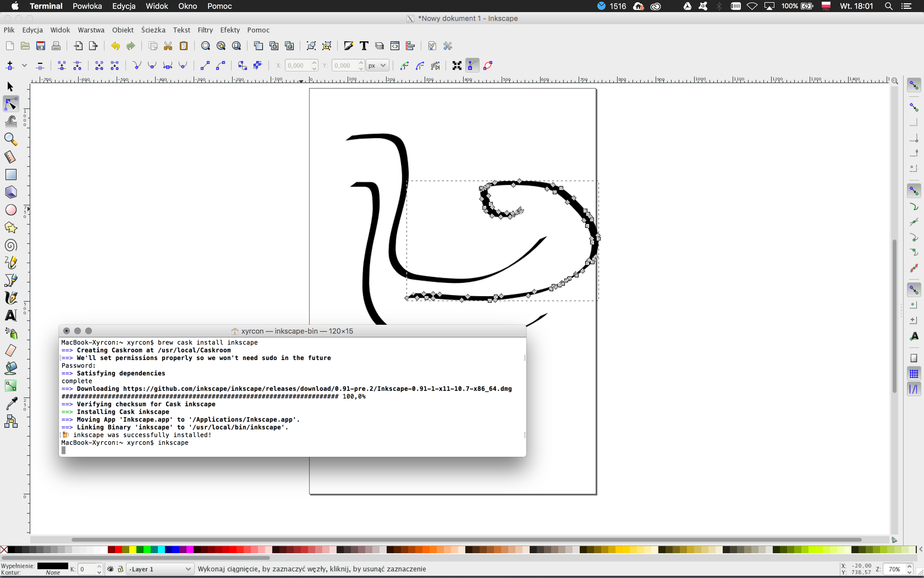This screenshot has height=578, width=924.
Task: Toggle show path outline
Action: [x=488, y=65]
